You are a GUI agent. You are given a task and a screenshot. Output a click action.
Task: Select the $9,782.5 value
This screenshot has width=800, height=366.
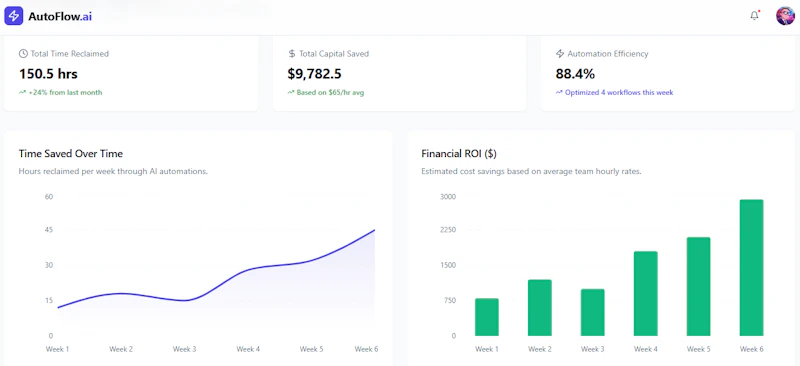(314, 74)
